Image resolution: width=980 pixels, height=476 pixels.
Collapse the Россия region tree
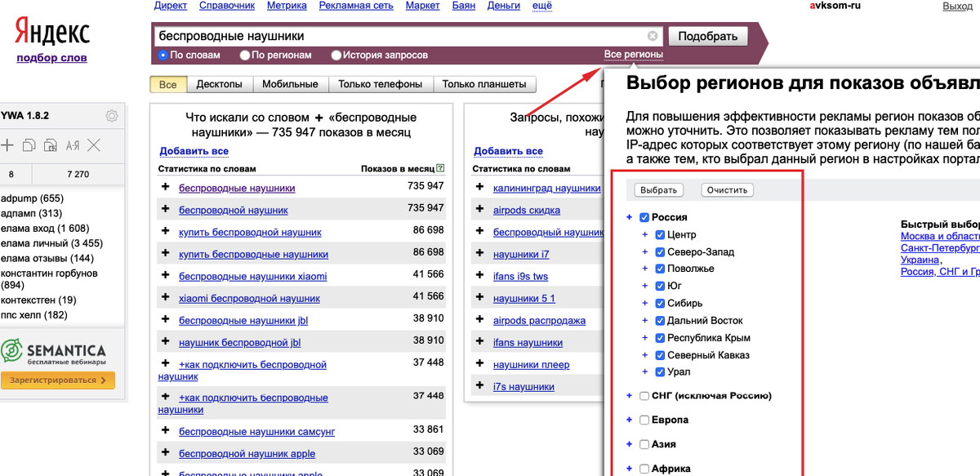coord(629,217)
